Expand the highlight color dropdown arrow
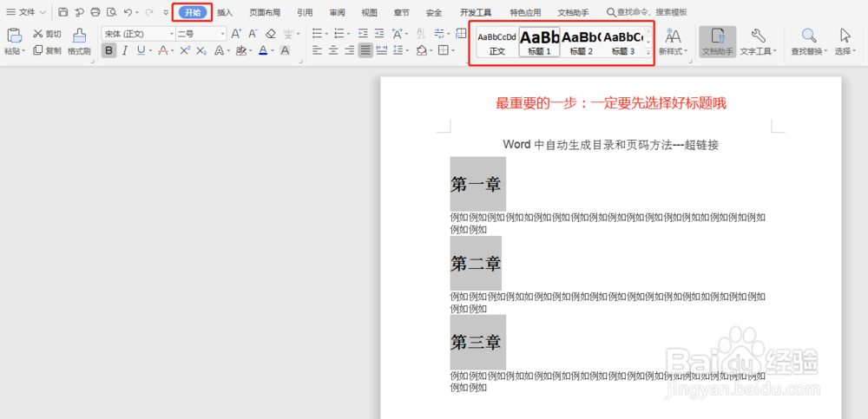Image resolution: width=868 pixels, height=419 pixels. [251, 51]
